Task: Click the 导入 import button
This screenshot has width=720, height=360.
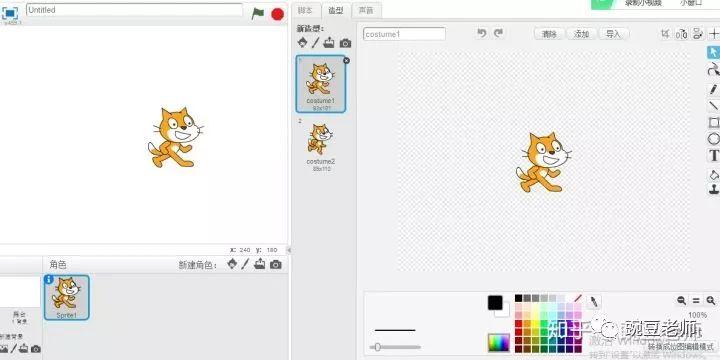Action: [x=613, y=34]
